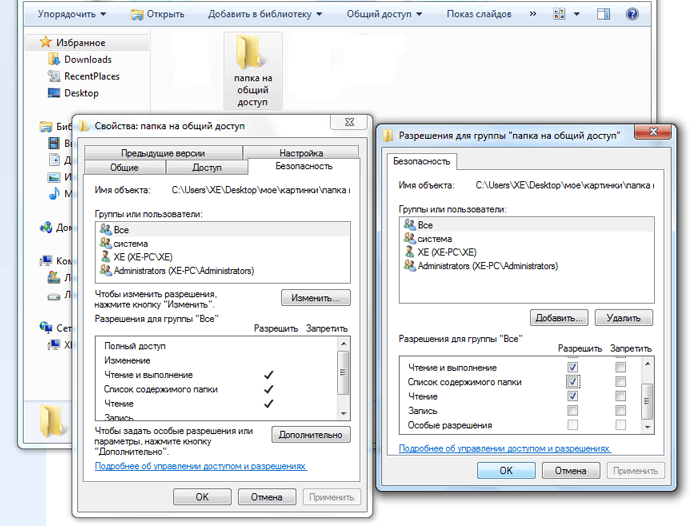Click the 'Изменить...' button
Viewport: 700px width, 526px height.
coord(315,298)
